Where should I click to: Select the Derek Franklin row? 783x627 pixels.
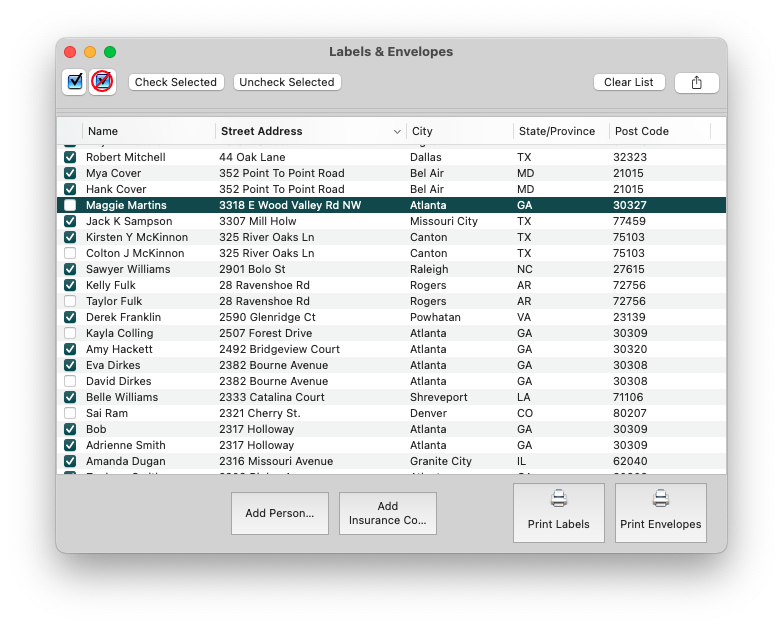[300, 317]
